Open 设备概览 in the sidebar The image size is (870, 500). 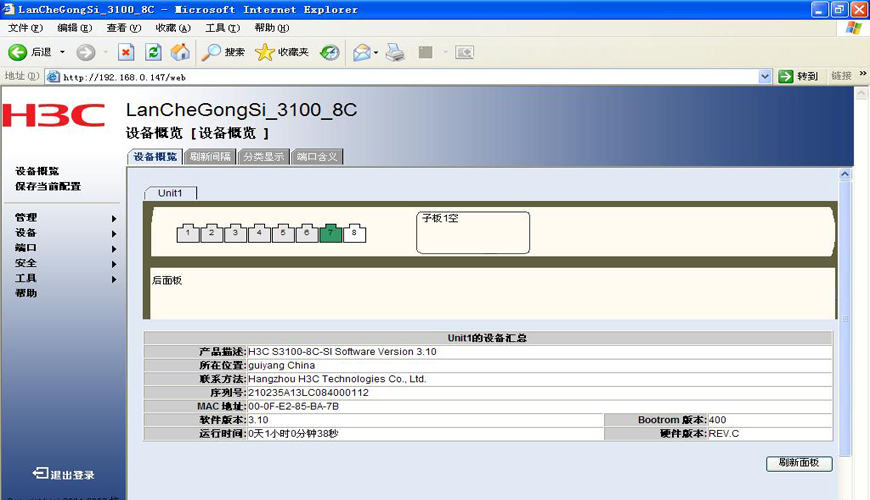pyautogui.click(x=37, y=171)
